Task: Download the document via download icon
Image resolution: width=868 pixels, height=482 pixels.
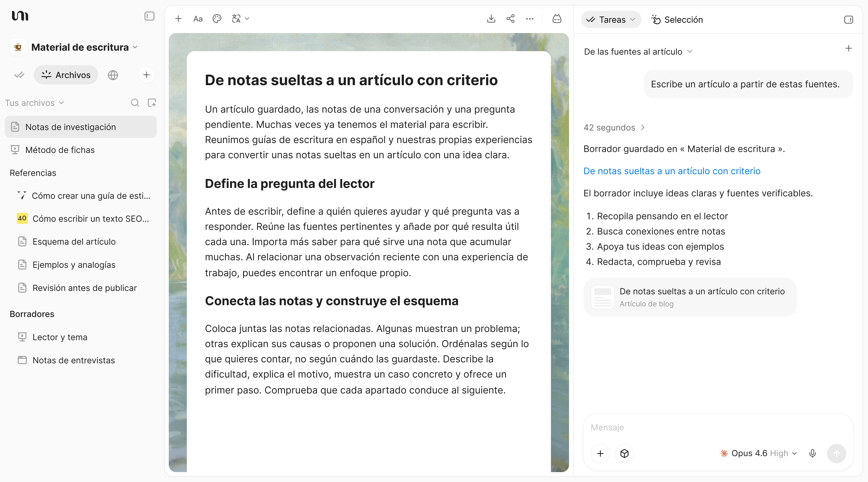Action: (x=491, y=19)
